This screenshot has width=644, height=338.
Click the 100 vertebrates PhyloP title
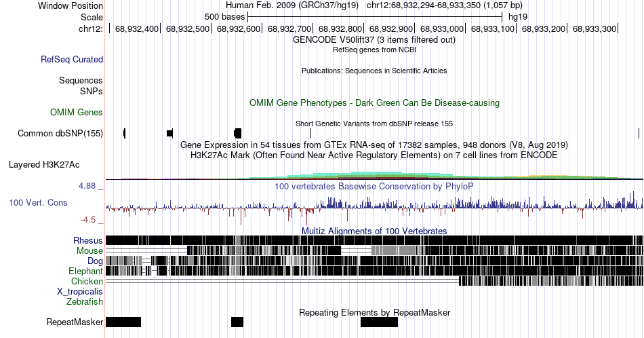374,186
